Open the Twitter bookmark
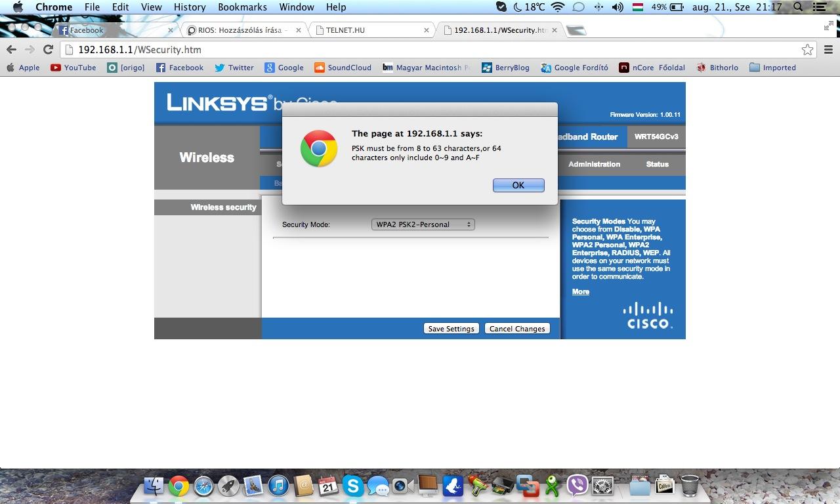This screenshot has height=504, width=840. (234, 68)
